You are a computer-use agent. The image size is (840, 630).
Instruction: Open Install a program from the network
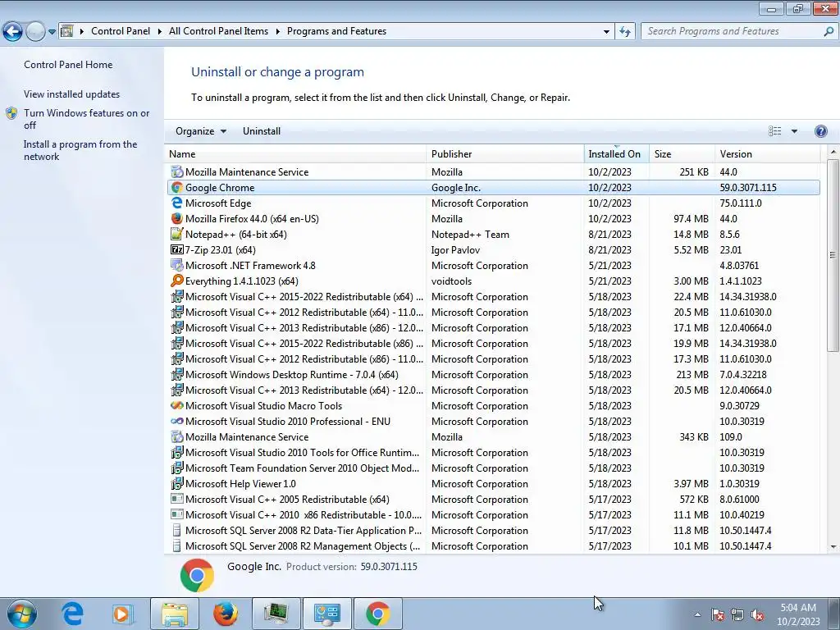[x=80, y=151]
